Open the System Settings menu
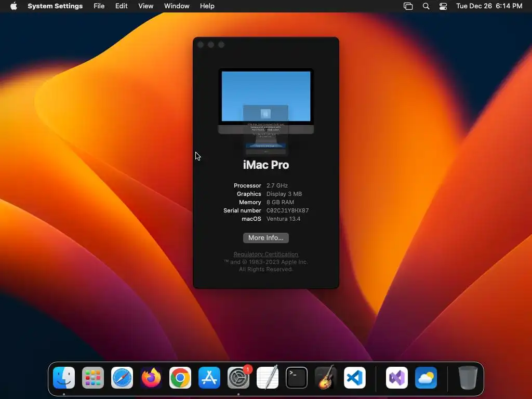Screen dimensions: 532x399 (x=55, y=6)
